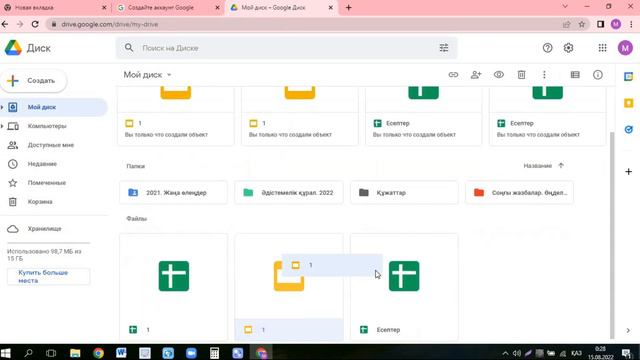Select the red Соңғы жазбалар folder
Screen dimensions: 640x360
tap(520, 193)
